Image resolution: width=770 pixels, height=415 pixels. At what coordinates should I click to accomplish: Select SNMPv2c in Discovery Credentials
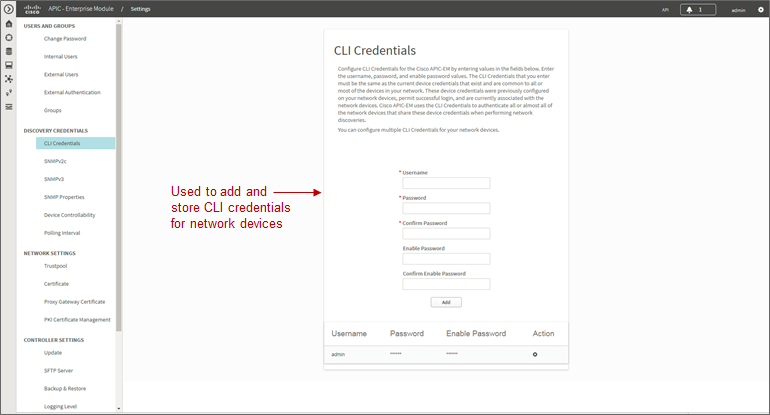55,161
